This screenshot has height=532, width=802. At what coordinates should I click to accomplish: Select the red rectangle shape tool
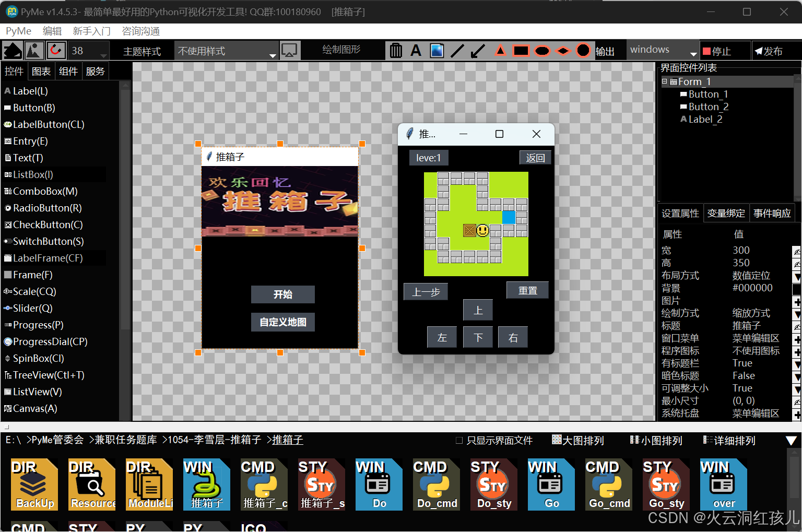[x=521, y=51]
